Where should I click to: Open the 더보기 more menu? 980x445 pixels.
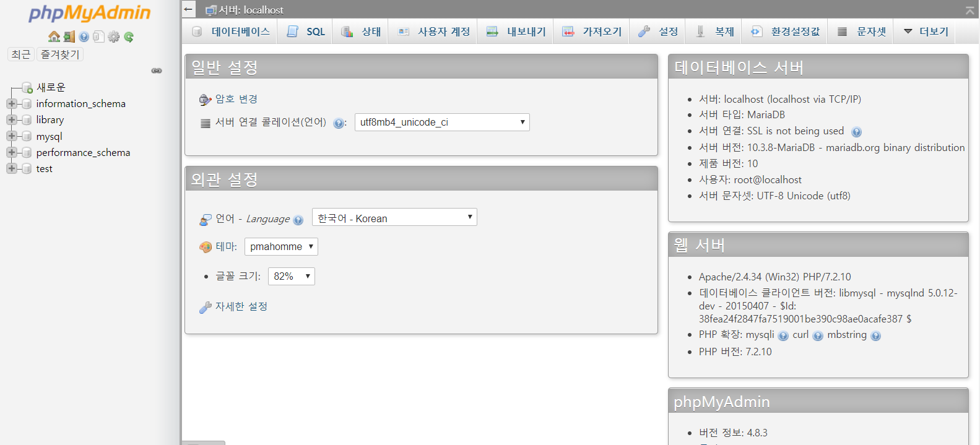click(x=926, y=32)
